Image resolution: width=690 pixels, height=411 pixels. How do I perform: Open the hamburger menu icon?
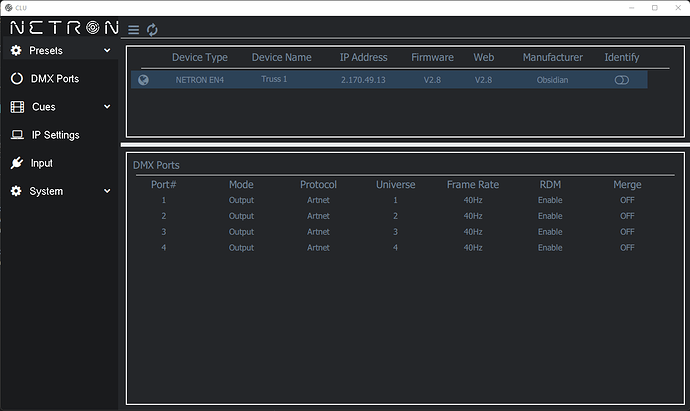(133, 29)
